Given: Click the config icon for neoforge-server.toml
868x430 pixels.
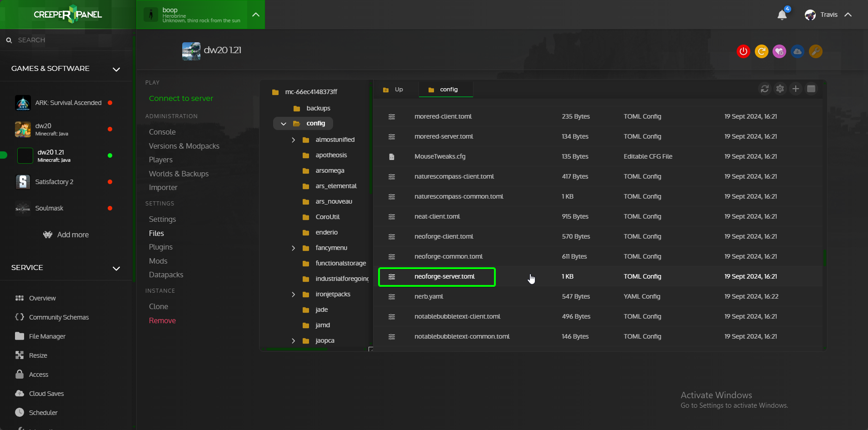Looking at the screenshot, I should click(x=392, y=277).
